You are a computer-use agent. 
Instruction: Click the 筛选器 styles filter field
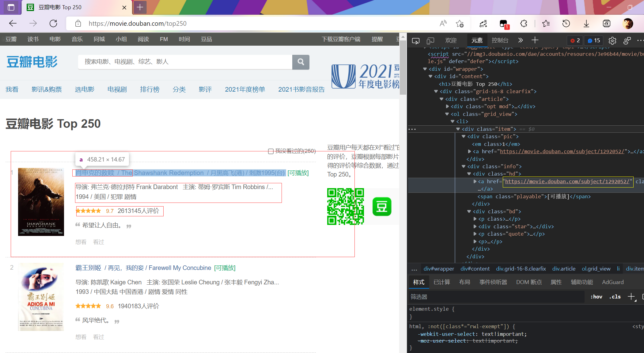tap(496, 297)
